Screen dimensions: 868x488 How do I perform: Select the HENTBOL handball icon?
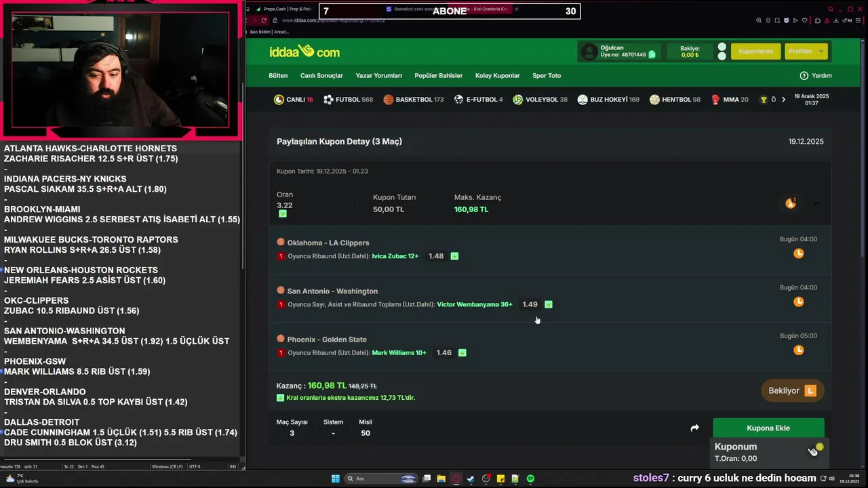[654, 100]
